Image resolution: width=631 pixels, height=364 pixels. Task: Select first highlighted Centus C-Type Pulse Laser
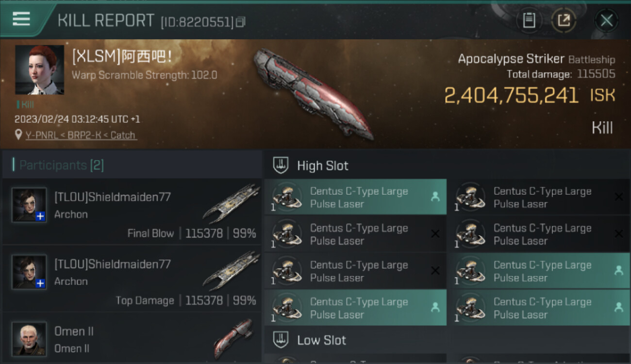pos(355,197)
